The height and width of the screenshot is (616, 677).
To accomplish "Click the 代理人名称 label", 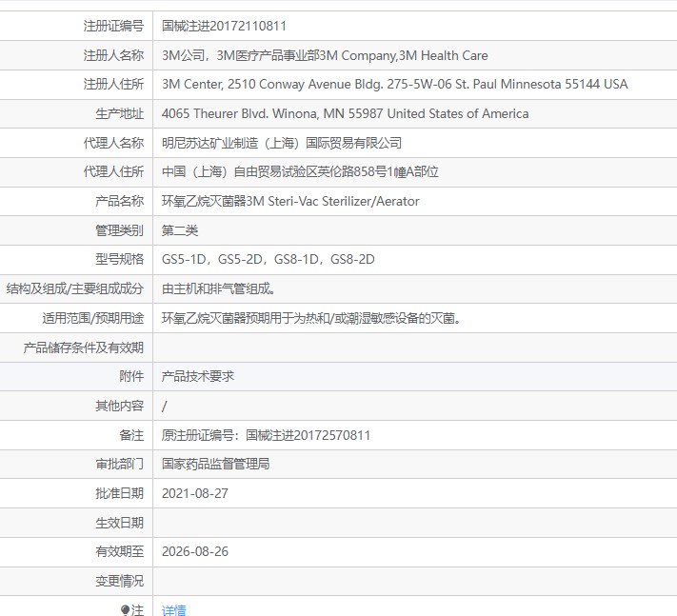I will (113, 143).
